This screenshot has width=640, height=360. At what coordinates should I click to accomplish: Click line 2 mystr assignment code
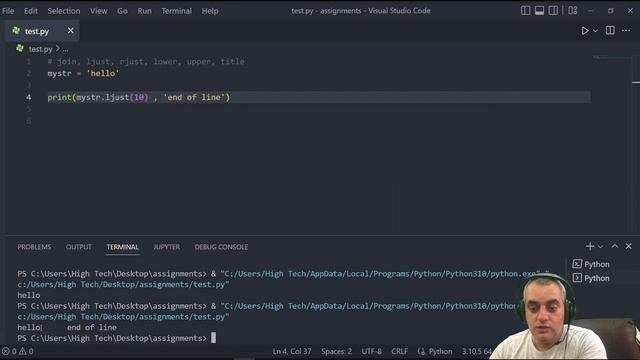[83, 73]
